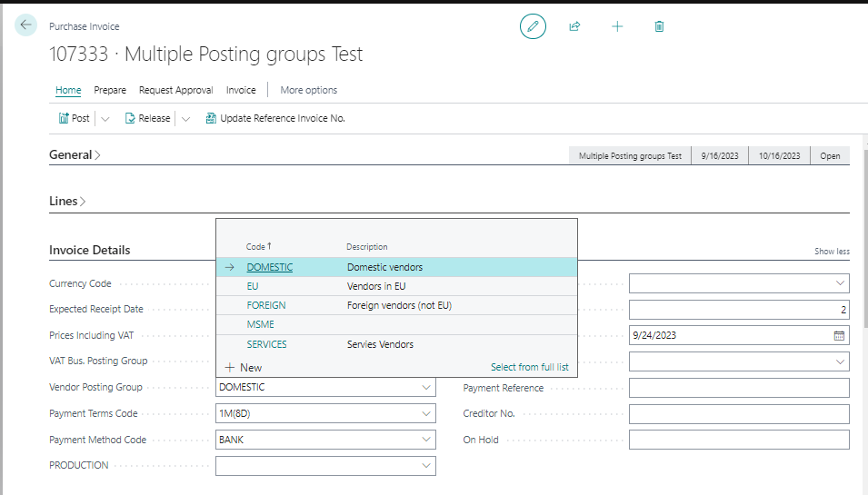Click the pencil edit icon
The image size is (868, 495).
[x=533, y=26]
